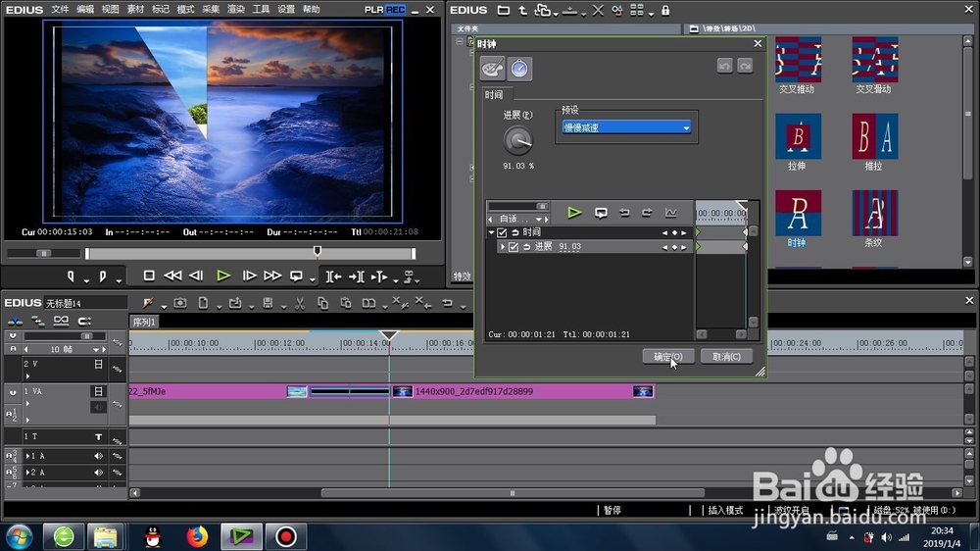Click the shuttle slider in the player
The height and width of the screenshot is (551, 980).
pyautogui.click(x=44, y=253)
